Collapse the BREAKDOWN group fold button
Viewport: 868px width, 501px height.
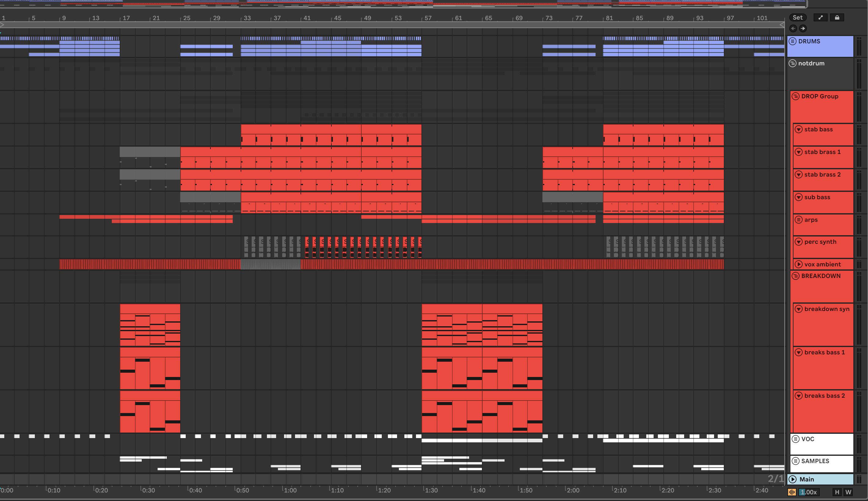(795, 276)
